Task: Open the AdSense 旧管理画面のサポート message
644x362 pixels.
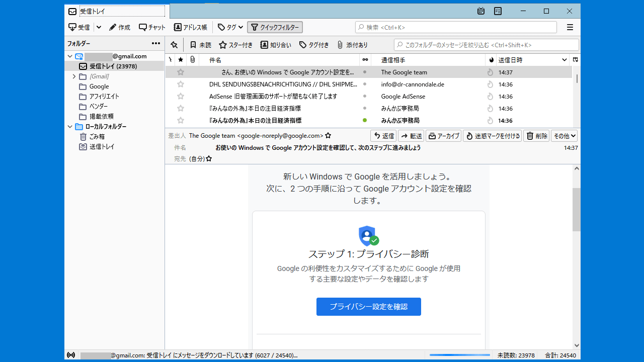Action: pos(273,96)
